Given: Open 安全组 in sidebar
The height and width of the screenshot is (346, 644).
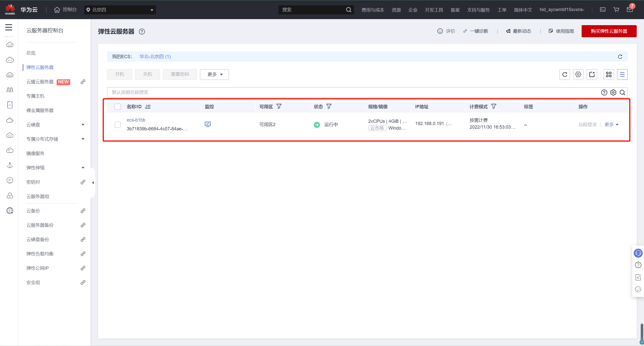Looking at the screenshot, I should pyautogui.click(x=33, y=282).
